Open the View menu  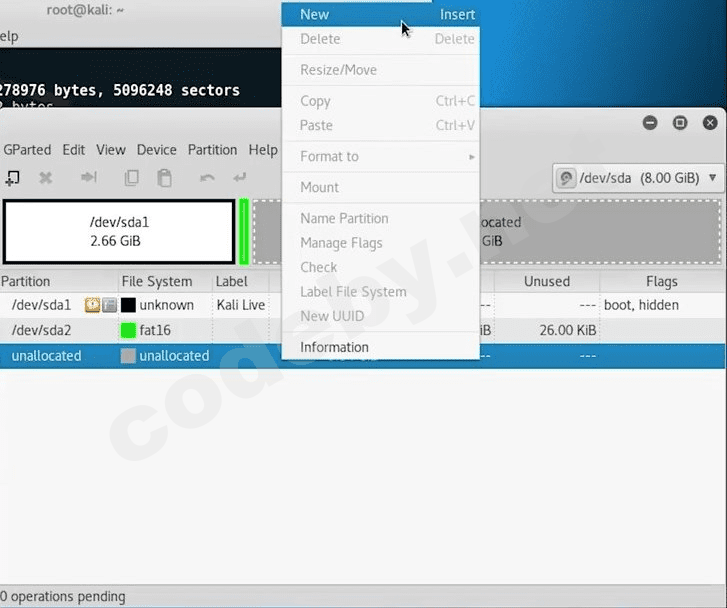point(111,150)
